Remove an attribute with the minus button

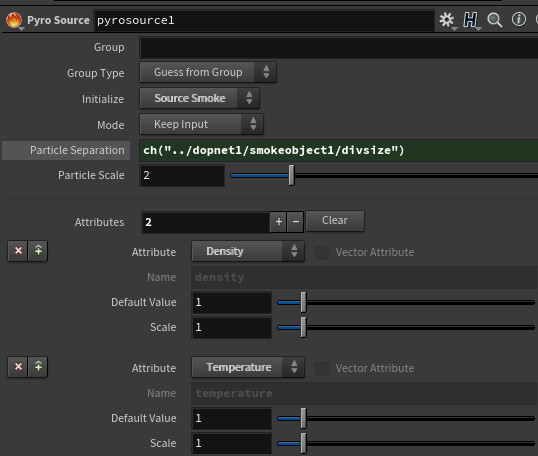click(295, 222)
